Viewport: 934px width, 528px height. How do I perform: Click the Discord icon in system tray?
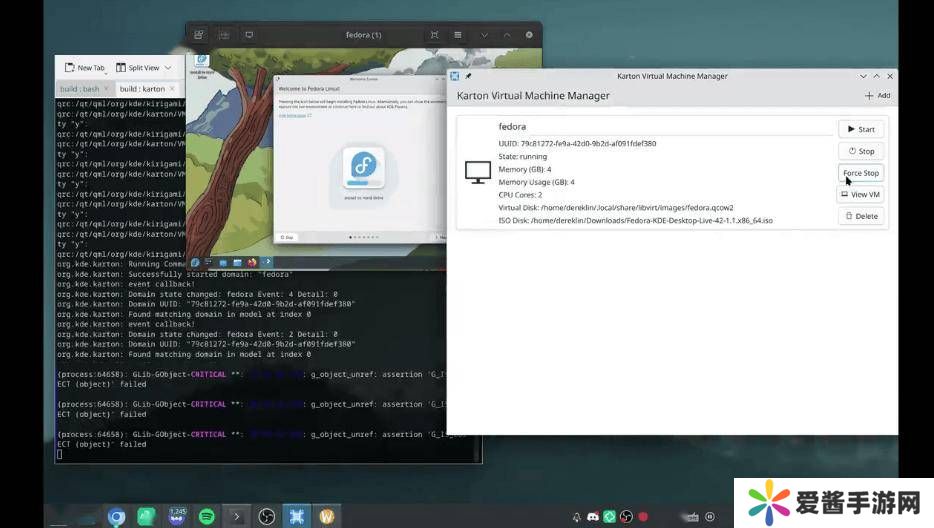593,516
